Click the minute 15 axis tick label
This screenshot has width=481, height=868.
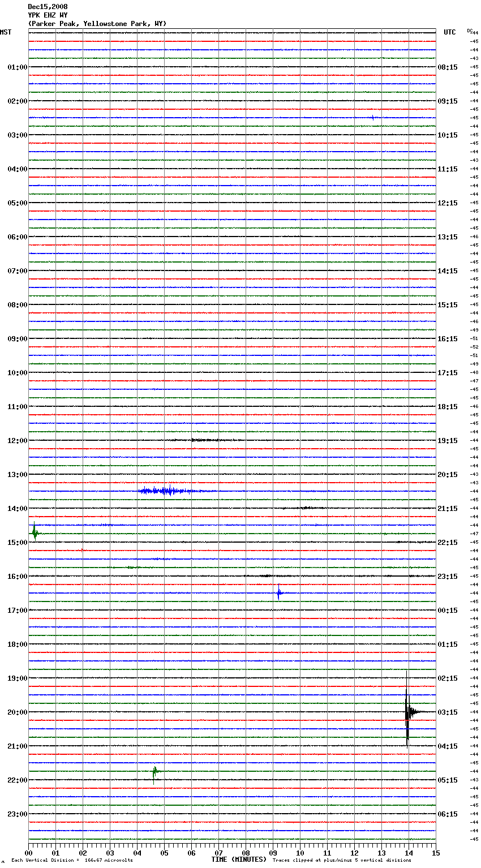point(436,853)
